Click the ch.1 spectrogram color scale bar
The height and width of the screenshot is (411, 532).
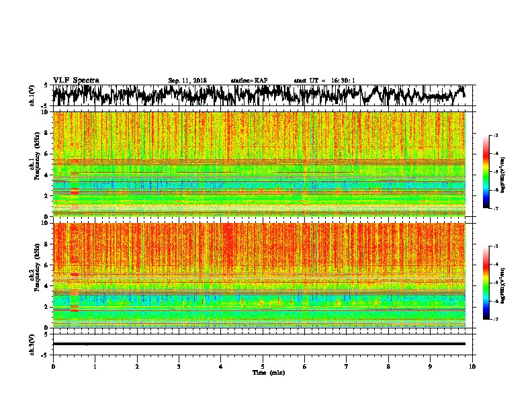click(486, 172)
